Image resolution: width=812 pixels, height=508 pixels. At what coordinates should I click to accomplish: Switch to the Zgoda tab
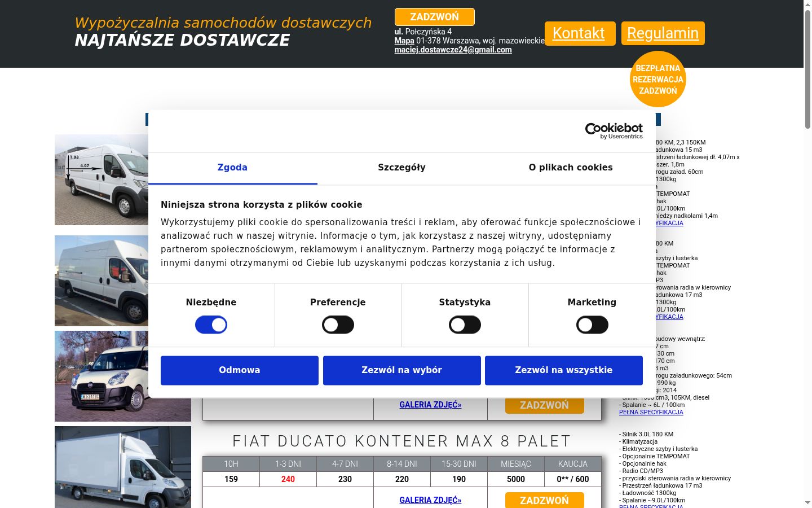coord(232,168)
